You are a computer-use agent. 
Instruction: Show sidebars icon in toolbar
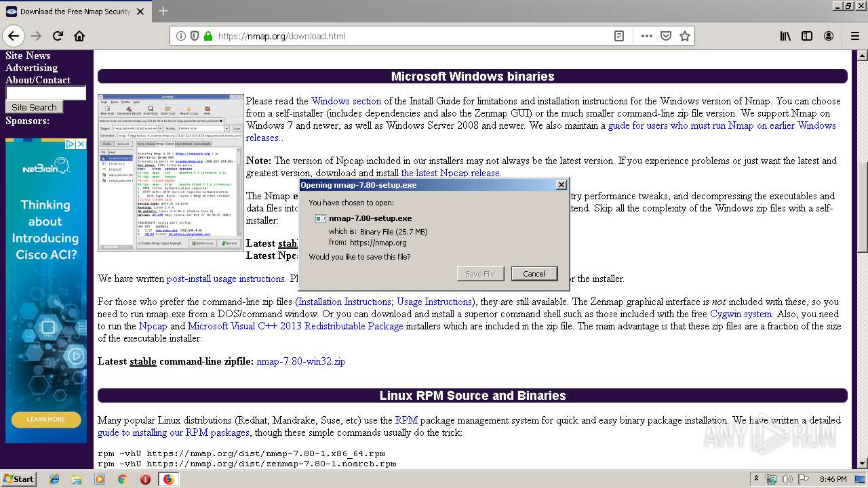807,36
